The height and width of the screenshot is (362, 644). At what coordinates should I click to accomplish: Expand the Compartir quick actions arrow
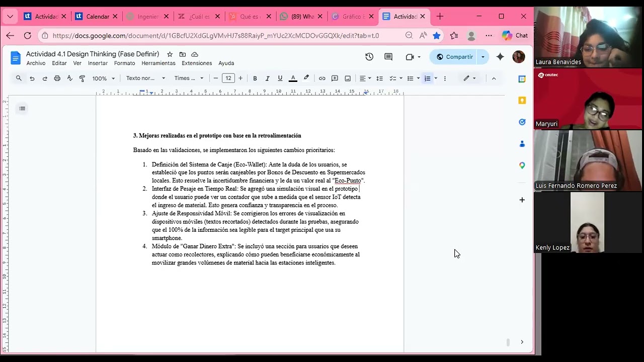pyautogui.click(x=483, y=57)
